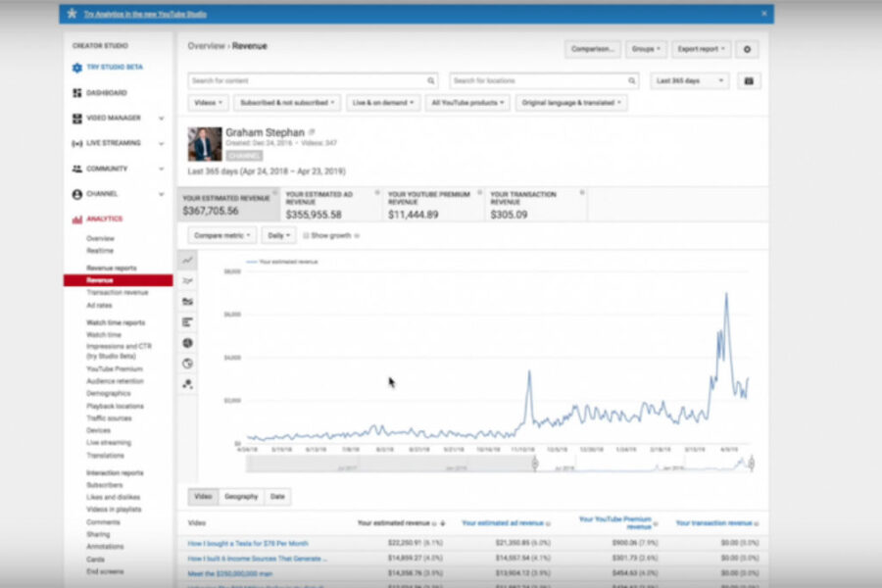This screenshot has height=588, width=882.
Task: Close the blue Try Analytics banner
Action: (763, 13)
